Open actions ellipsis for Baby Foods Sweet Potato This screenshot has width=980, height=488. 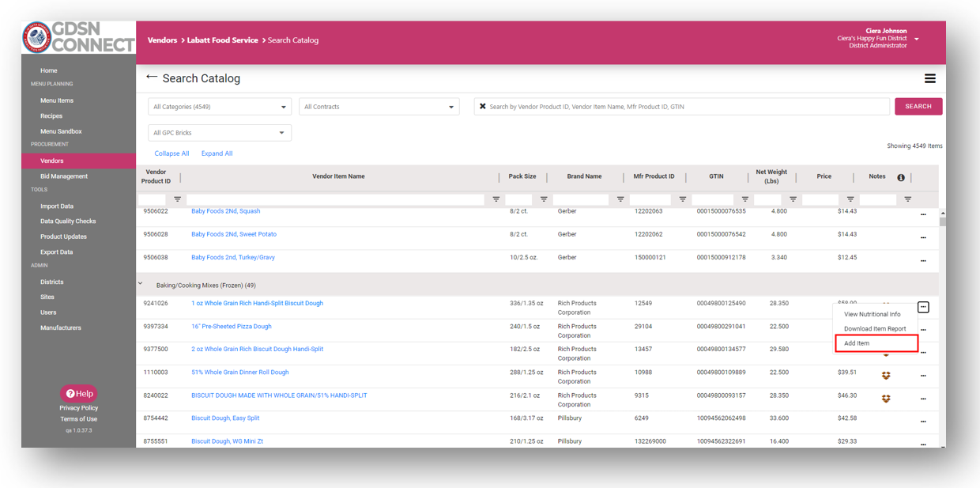pos(923,237)
